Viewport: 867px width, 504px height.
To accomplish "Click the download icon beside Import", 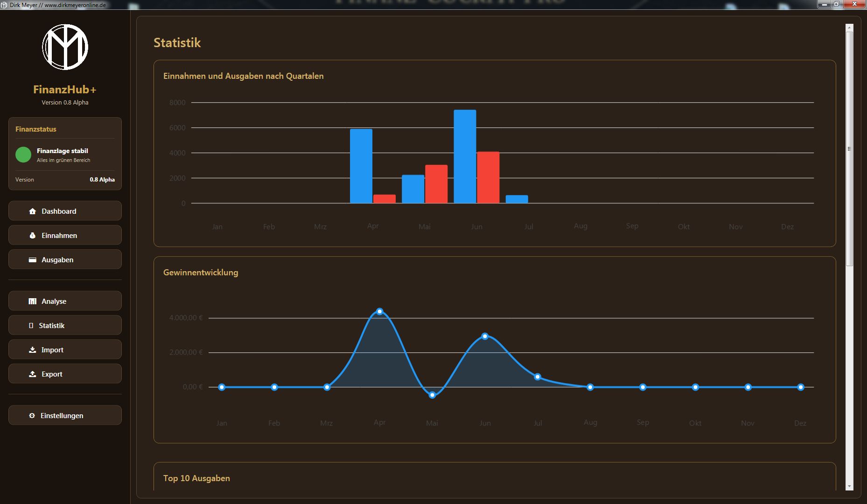I will click(x=32, y=350).
